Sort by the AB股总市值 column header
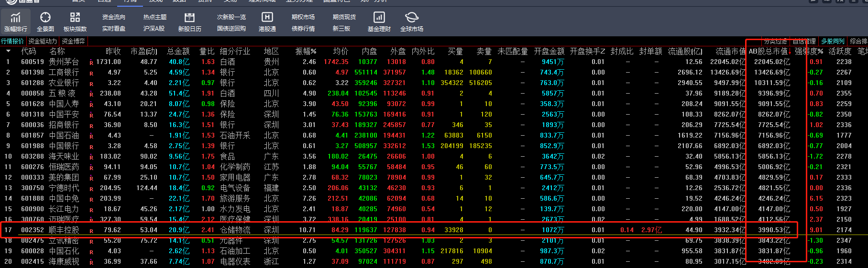The image size is (868, 268). point(769,51)
